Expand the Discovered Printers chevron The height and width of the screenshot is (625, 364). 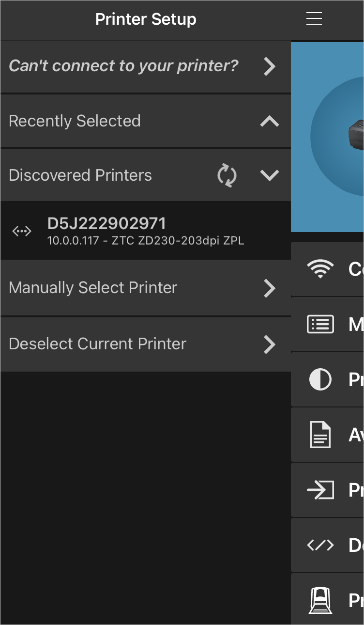tap(270, 175)
